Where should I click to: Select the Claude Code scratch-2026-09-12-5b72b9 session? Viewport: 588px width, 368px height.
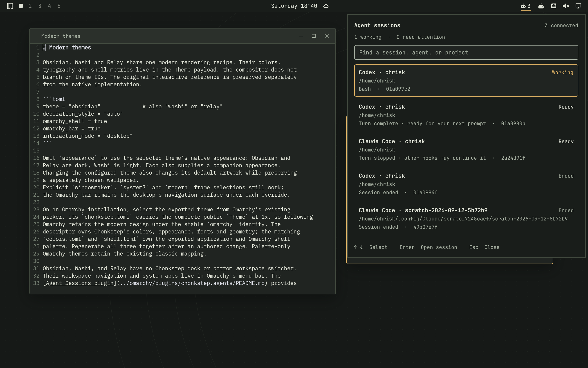click(466, 218)
